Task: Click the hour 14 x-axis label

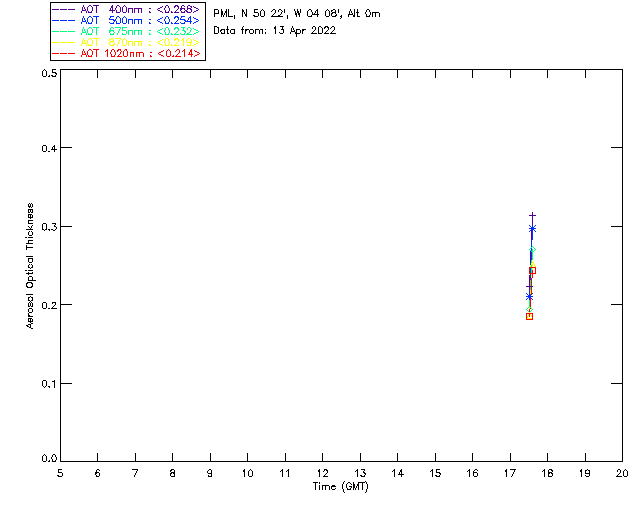Action: coord(398,473)
